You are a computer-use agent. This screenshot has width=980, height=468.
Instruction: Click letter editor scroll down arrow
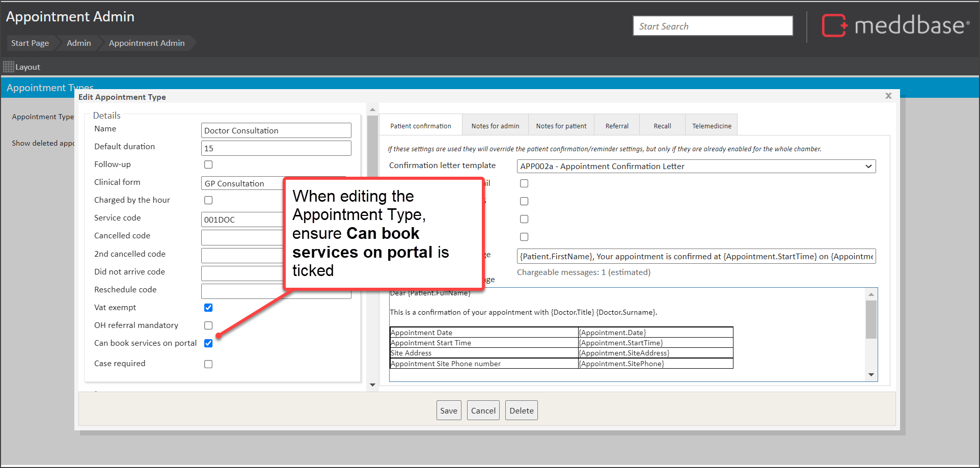(871, 375)
